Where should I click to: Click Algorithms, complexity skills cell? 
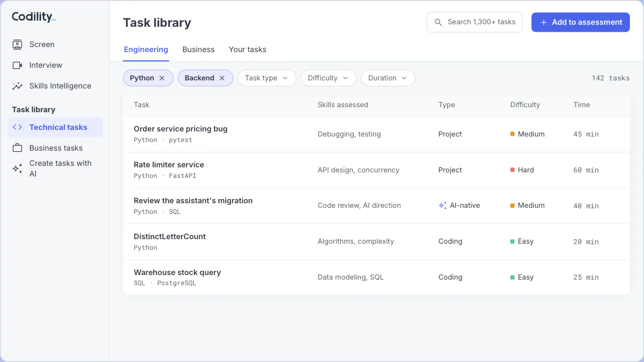click(356, 241)
